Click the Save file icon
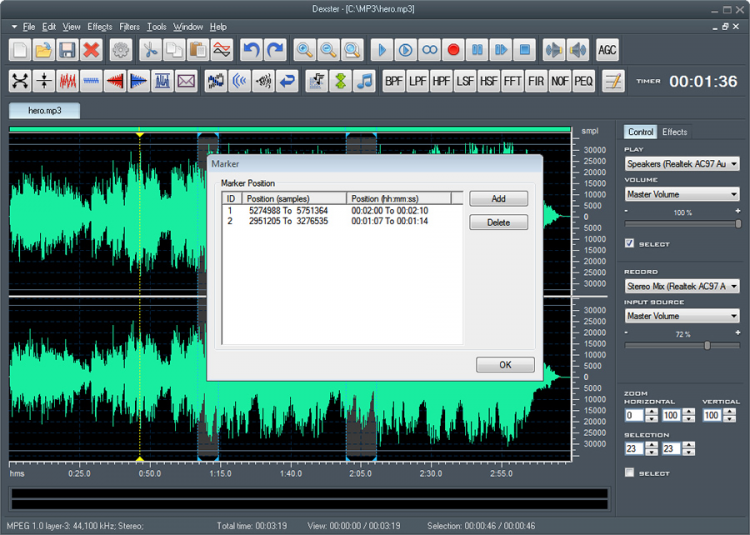 click(68, 49)
